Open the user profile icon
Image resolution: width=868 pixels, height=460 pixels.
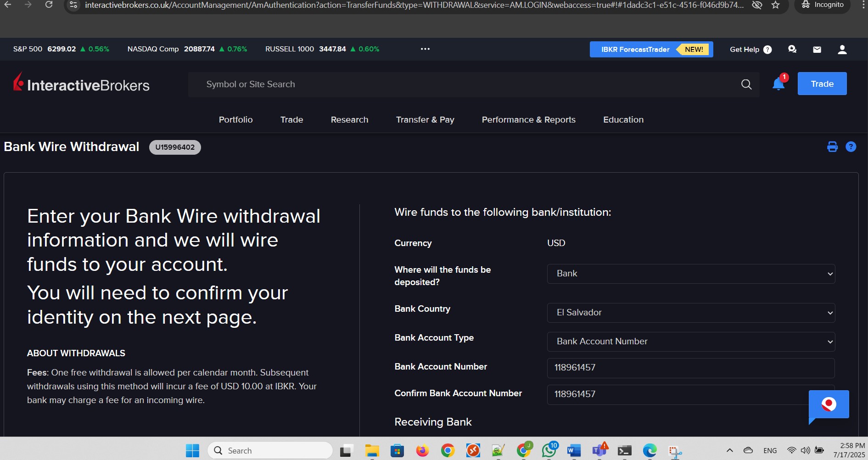(x=842, y=50)
